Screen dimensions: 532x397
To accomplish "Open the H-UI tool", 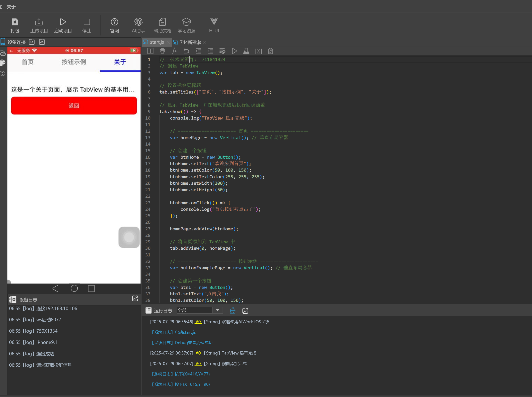I will pos(214,25).
